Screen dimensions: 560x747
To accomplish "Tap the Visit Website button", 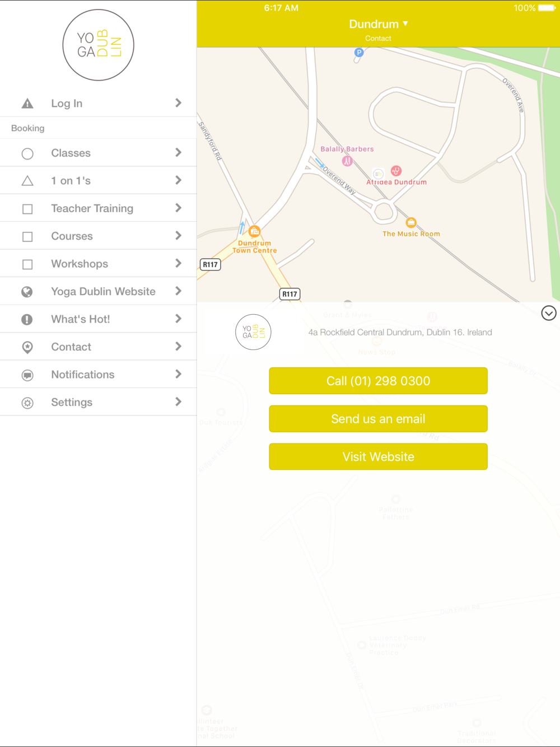I will [x=378, y=457].
